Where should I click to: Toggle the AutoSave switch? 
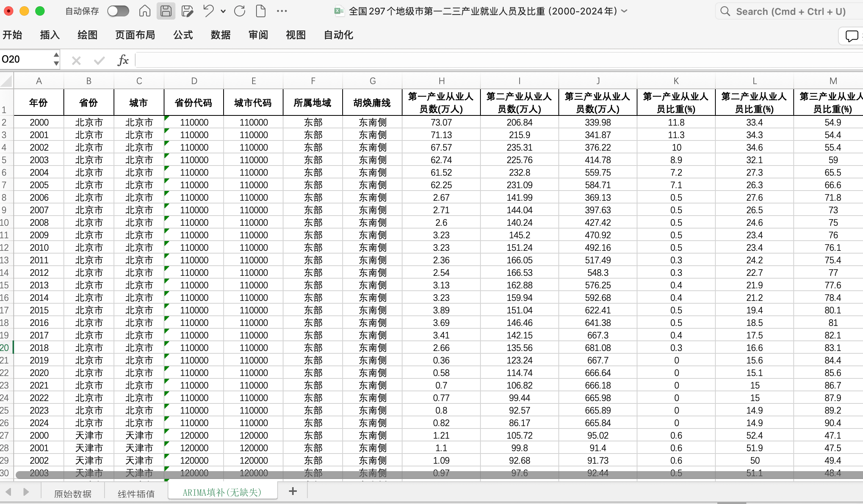click(x=118, y=11)
